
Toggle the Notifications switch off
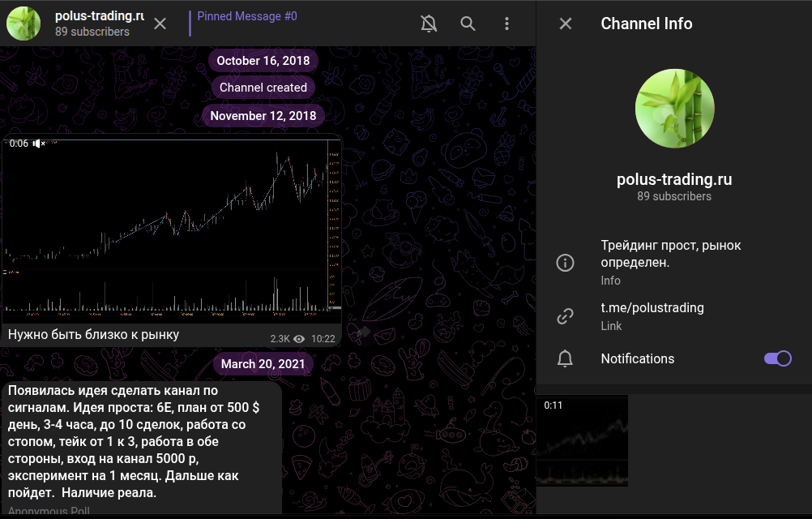[777, 358]
